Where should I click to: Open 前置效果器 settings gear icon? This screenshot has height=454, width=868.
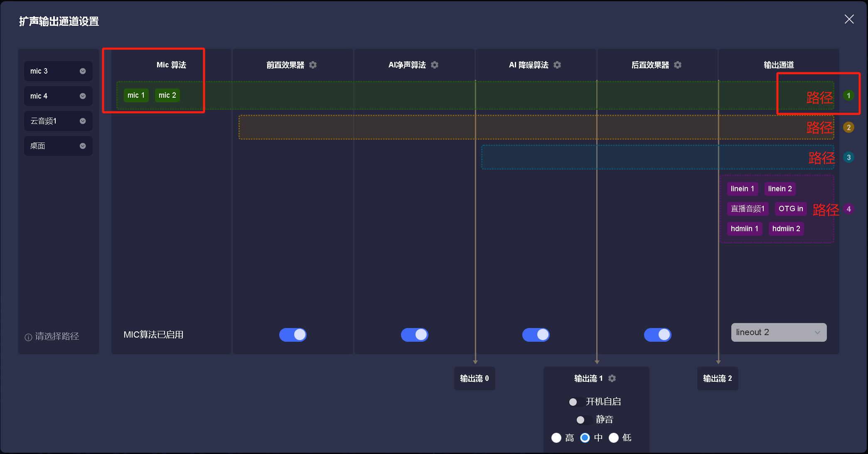pyautogui.click(x=313, y=65)
